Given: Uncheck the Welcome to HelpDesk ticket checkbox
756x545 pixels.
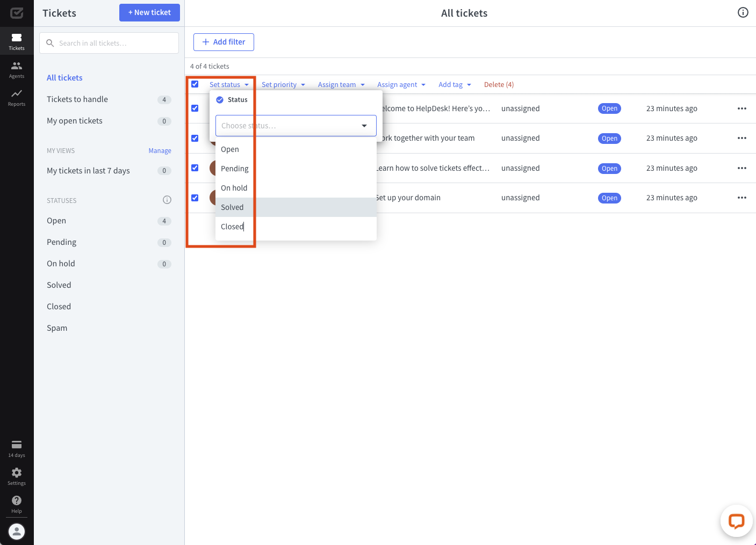Looking at the screenshot, I should point(195,108).
